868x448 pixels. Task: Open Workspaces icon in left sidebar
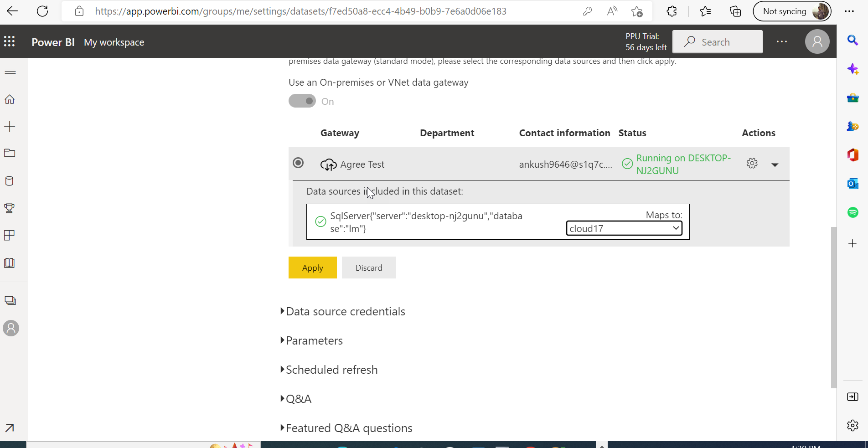point(10,301)
